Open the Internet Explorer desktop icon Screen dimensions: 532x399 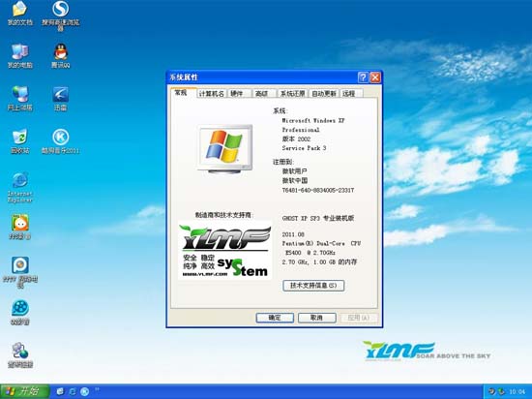20,188
